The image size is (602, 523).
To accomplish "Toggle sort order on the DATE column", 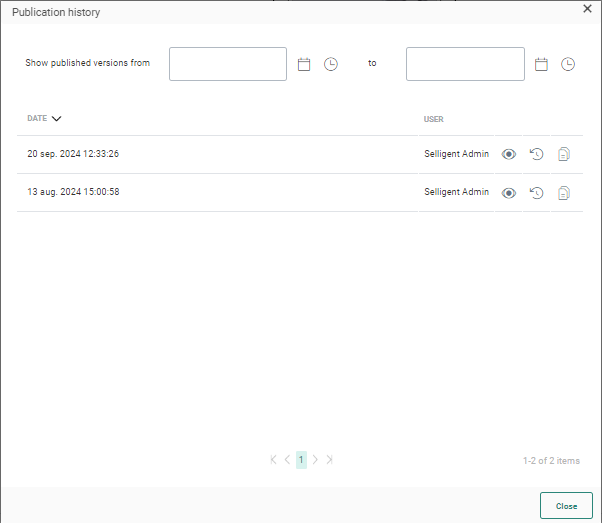I will pos(44,118).
